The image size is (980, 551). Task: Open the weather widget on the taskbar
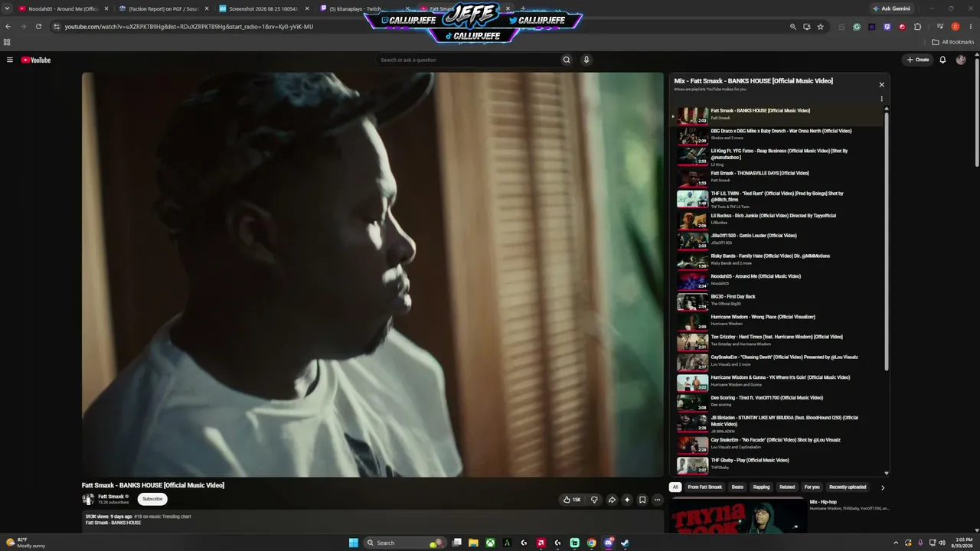[x=25, y=543]
